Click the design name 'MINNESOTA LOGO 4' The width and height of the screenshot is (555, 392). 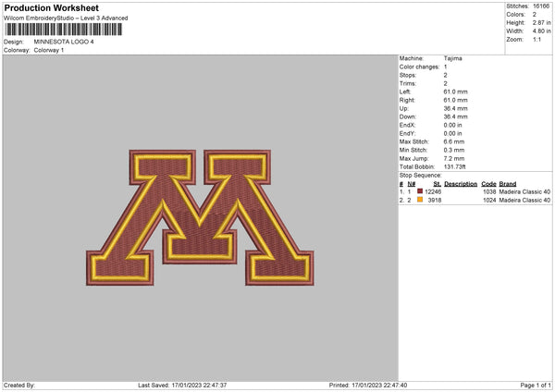pos(64,42)
